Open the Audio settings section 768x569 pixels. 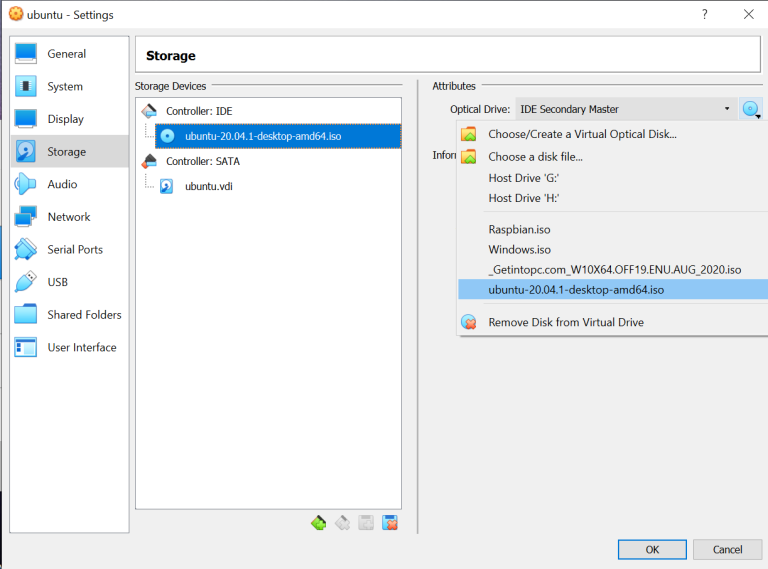(x=62, y=184)
